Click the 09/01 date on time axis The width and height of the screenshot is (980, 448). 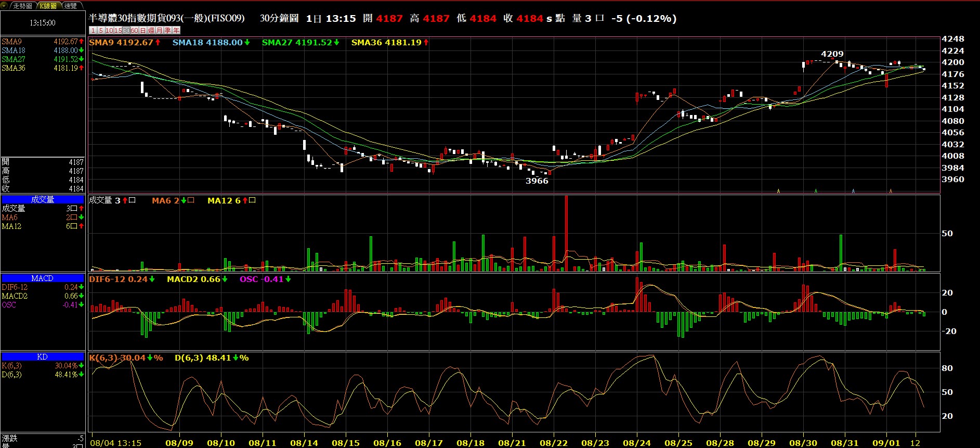886,443
